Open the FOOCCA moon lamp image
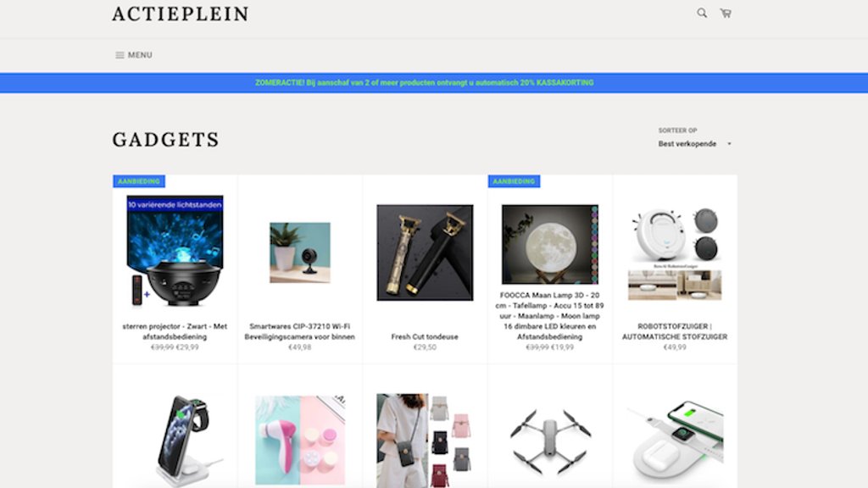 550,244
